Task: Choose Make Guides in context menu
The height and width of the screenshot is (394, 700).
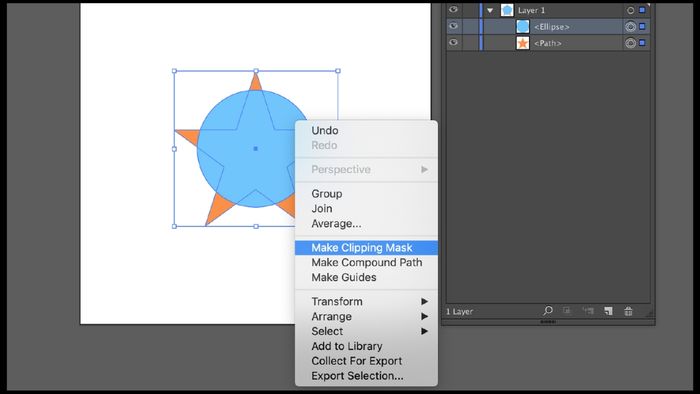Action: tap(366, 277)
